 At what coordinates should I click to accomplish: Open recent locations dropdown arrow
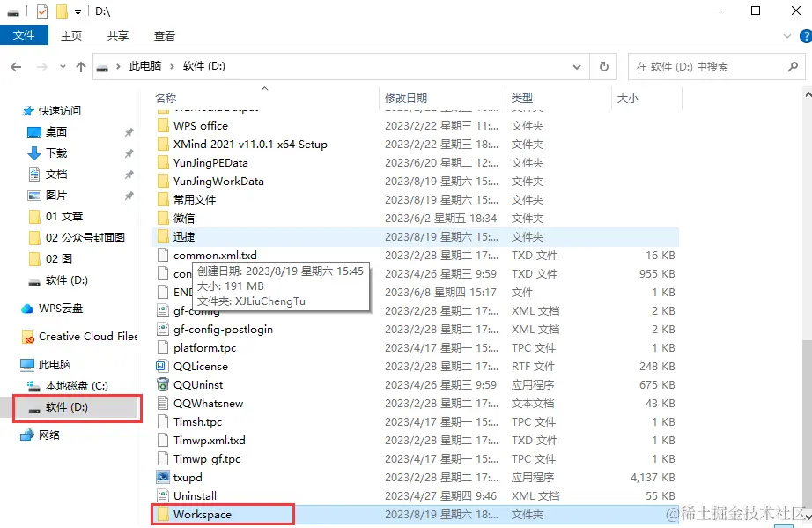(63, 67)
